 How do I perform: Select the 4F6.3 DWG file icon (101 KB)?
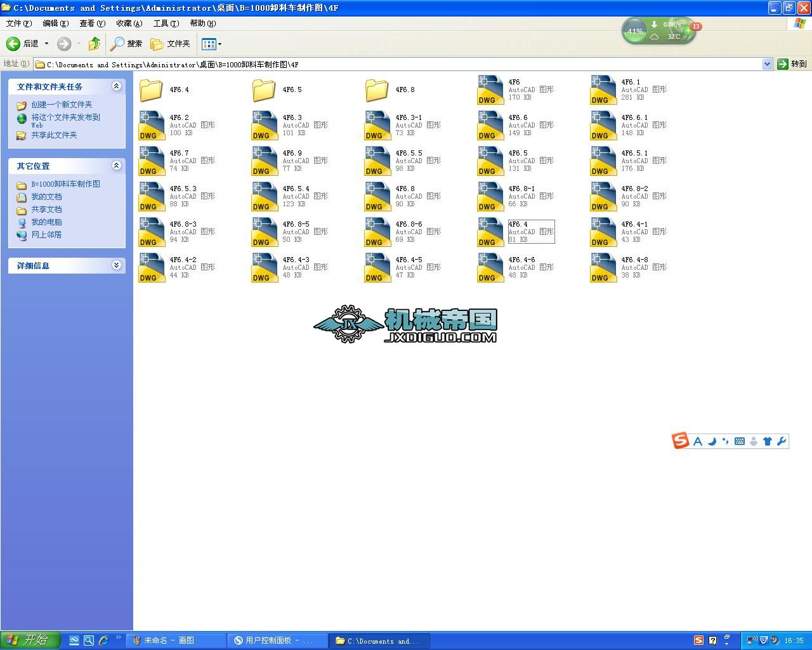pos(265,126)
